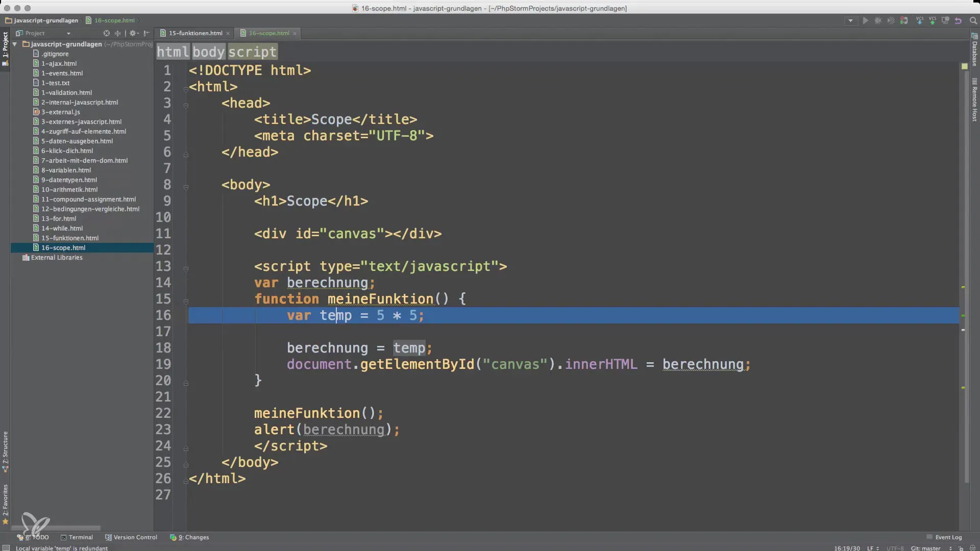Collapse the javascript-grundlagen root folder
The width and height of the screenshot is (980, 551).
click(15, 44)
